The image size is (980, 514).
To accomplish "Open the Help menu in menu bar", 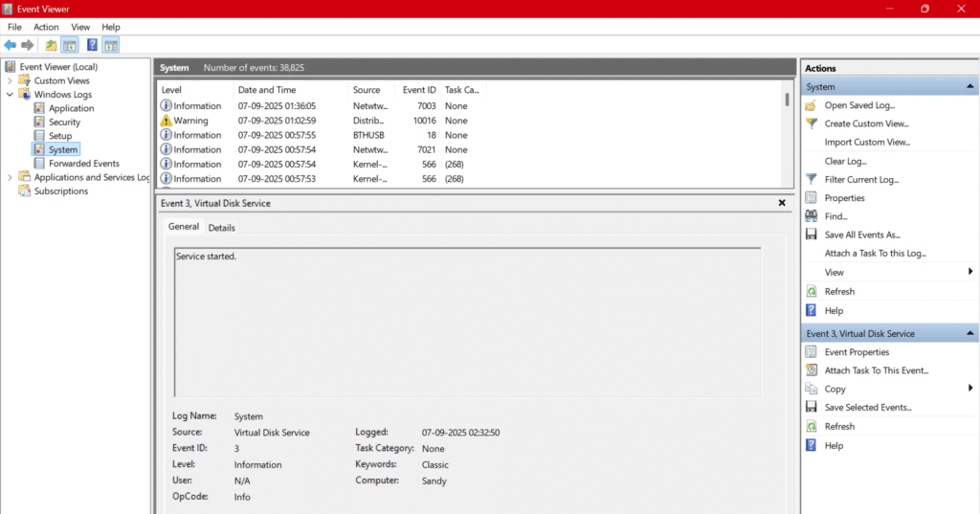I will 111,27.
